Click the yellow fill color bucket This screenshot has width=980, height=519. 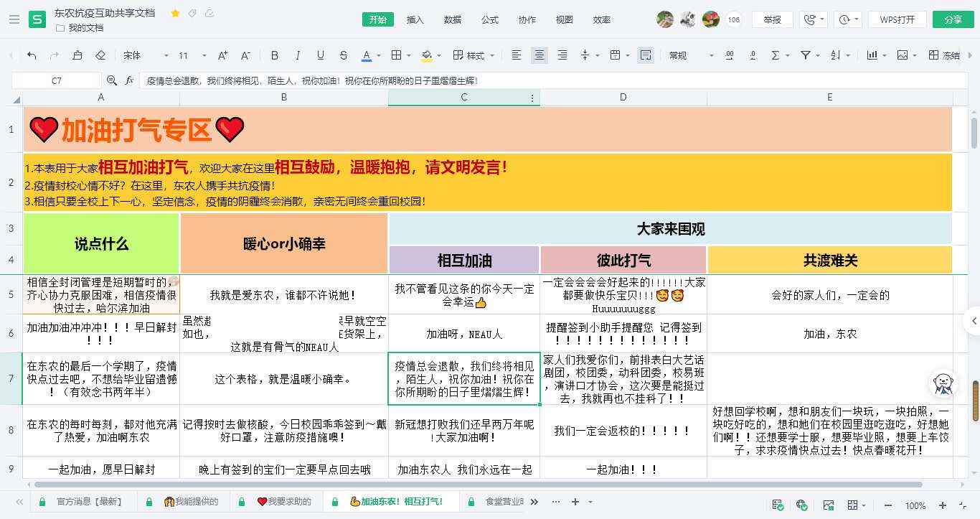coord(427,55)
